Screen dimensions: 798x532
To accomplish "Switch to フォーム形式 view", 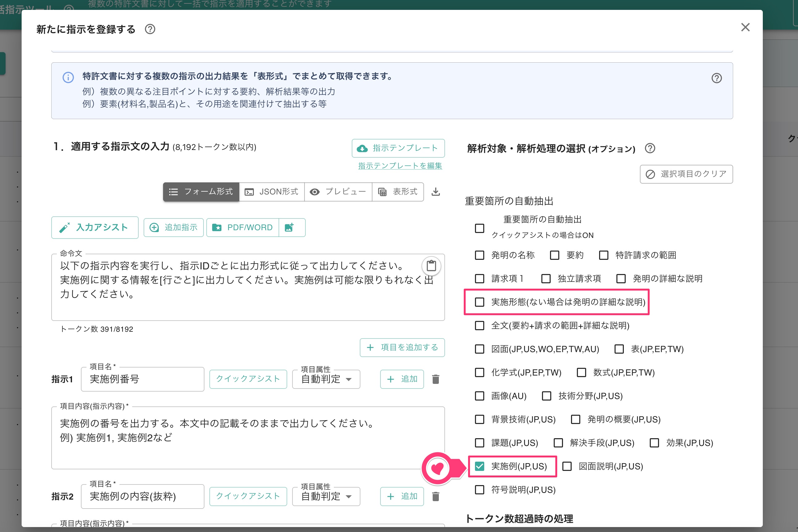I will coord(201,192).
